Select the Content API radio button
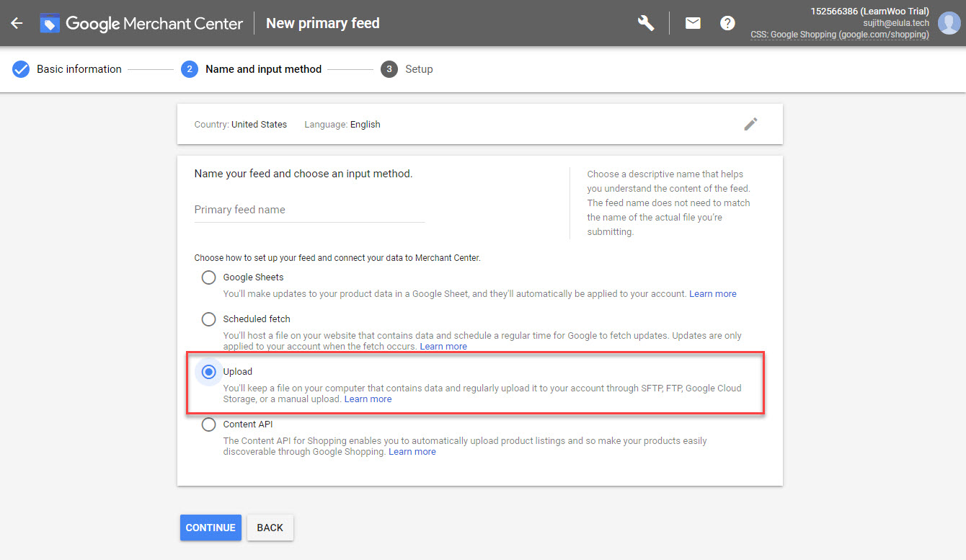This screenshot has height=560, width=966. pos(208,425)
